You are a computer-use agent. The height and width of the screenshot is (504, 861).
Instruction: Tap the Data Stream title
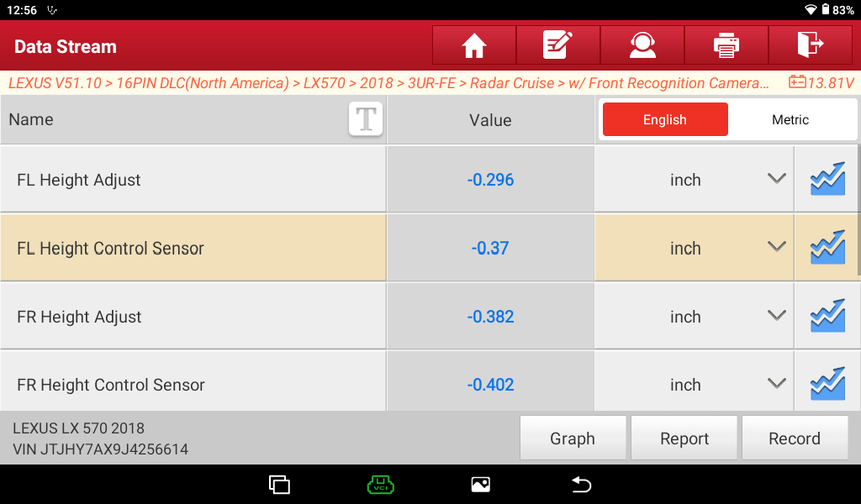pyautogui.click(x=66, y=46)
